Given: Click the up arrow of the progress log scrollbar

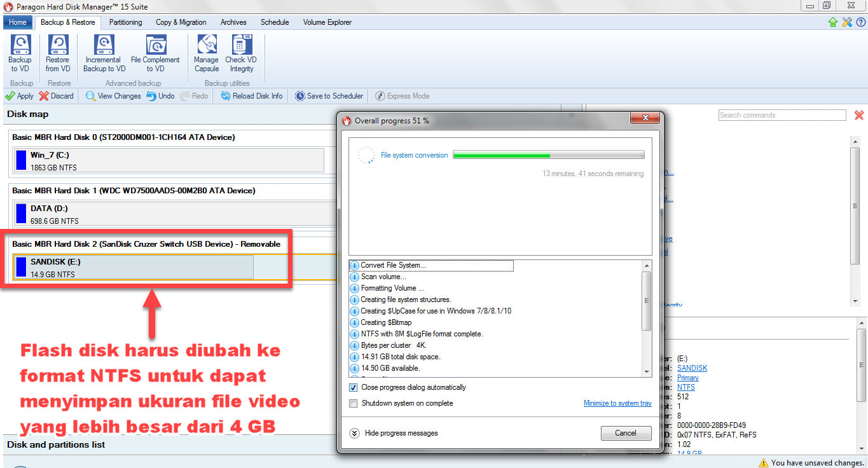Looking at the screenshot, I should point(647,265).
